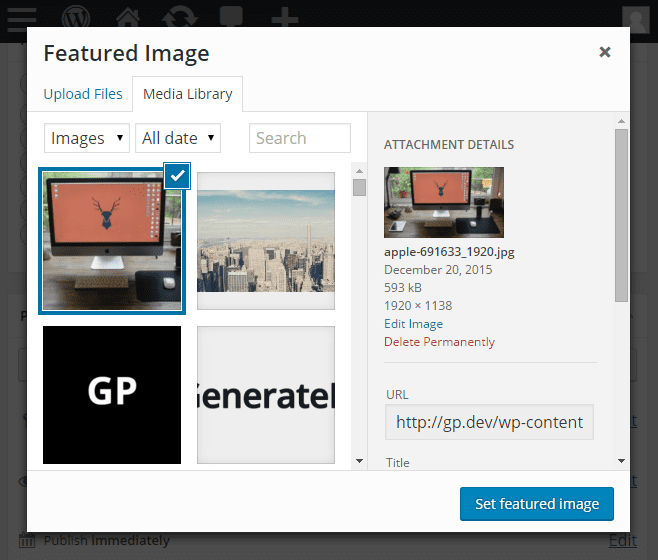Select the city skyline thumbnail

(x=266, y=241)
